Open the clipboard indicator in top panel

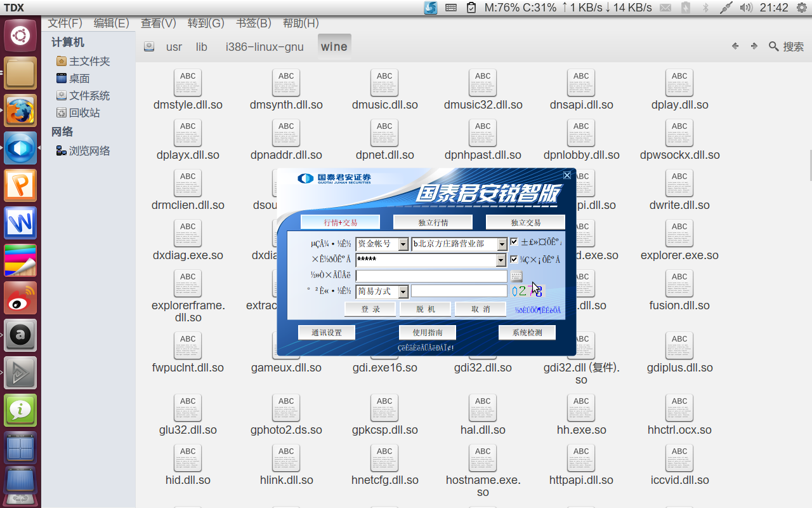coord(471,8)
